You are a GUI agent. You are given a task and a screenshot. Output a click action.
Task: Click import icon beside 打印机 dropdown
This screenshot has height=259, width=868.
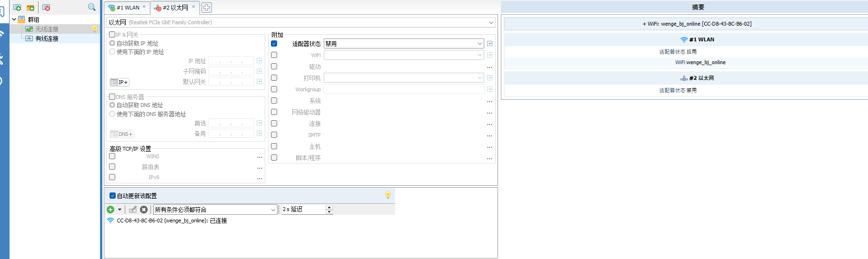point(490,78)
